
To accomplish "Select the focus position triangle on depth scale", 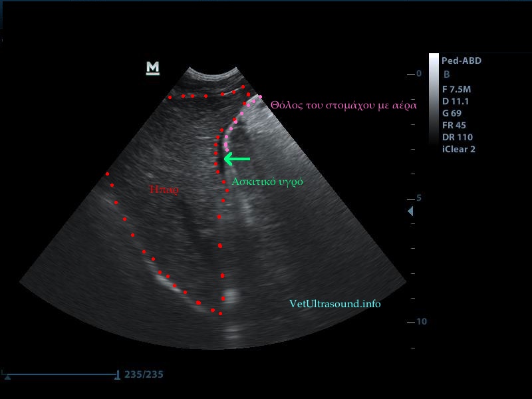I will (410, 211).
